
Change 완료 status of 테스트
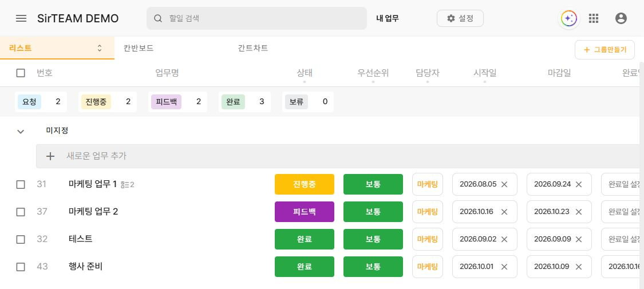click(x=305, y=239)
